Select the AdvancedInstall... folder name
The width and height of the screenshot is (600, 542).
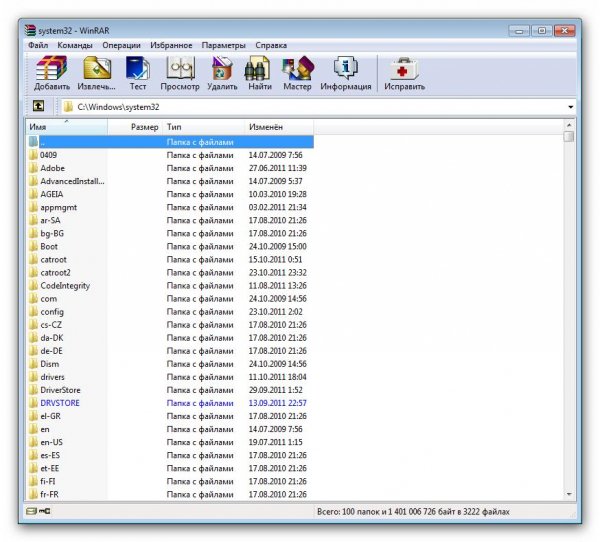[72, 181]
